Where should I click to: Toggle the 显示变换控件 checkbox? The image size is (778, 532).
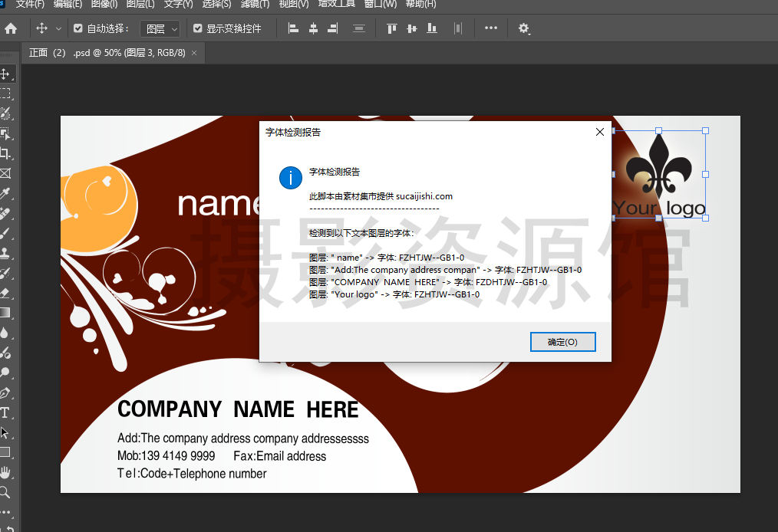point(198,28)
